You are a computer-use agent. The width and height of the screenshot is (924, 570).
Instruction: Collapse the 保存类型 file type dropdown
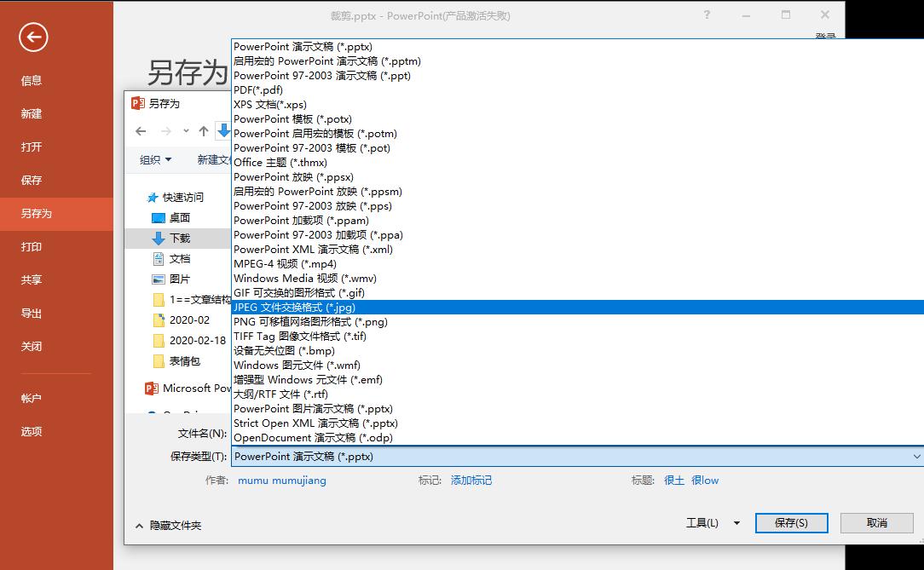[915, 456]
